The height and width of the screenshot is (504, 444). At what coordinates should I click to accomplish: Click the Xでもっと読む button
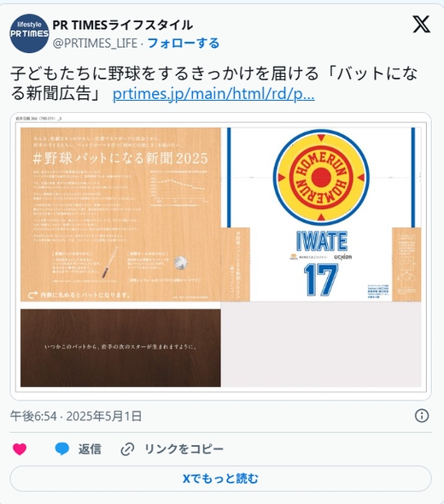coord(220,478)
